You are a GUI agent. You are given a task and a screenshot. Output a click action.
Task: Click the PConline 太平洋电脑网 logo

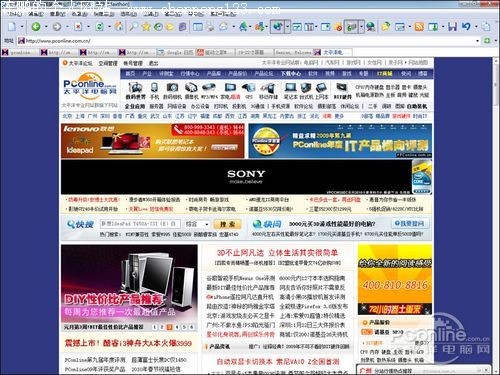click(90, 85)
